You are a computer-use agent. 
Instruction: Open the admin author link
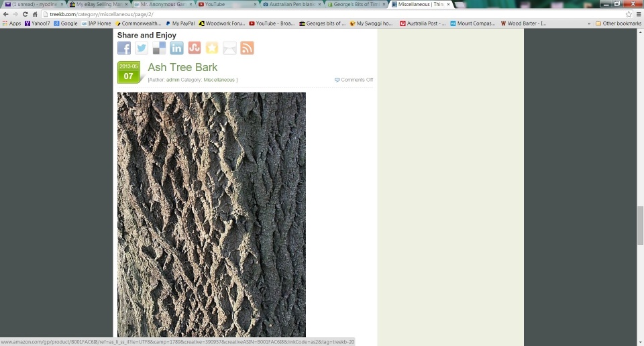click(172, 80)
